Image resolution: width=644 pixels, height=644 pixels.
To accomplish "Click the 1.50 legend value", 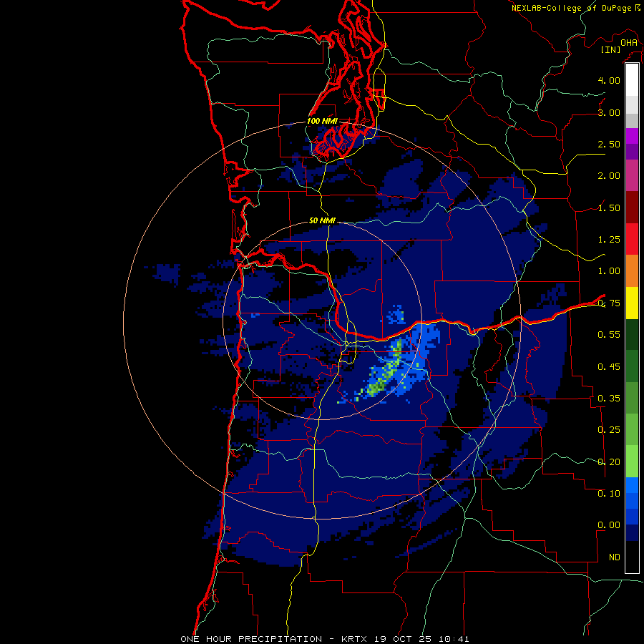I will pos(609,208).
